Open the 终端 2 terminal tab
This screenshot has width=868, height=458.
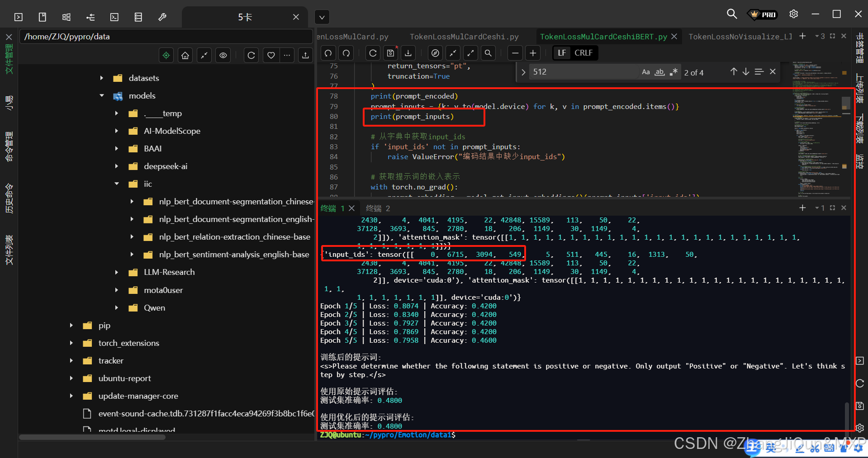(x=378, y=208)
